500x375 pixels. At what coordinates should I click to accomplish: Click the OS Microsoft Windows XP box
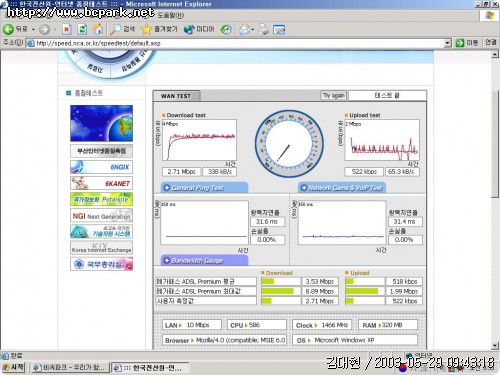[355, 340]
